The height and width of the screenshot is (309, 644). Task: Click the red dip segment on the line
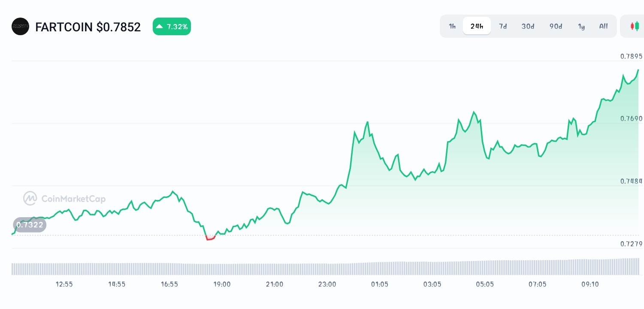(210, 238)
